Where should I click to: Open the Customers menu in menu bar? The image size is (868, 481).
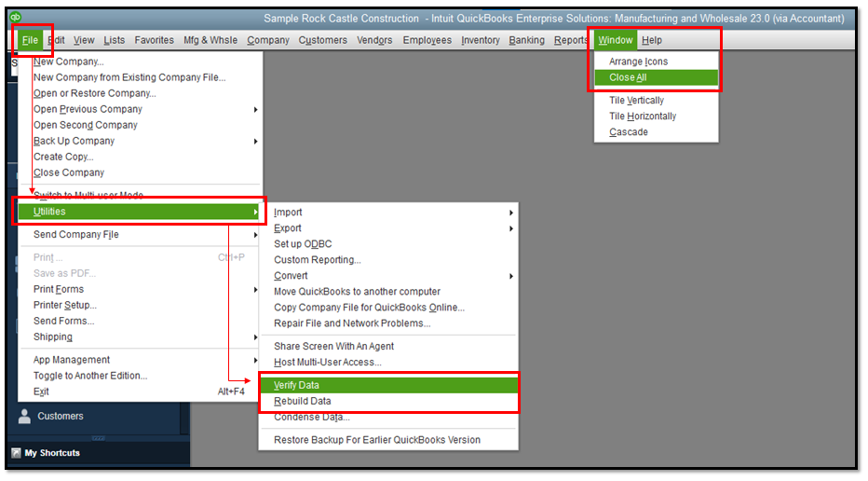coord(323,40)
